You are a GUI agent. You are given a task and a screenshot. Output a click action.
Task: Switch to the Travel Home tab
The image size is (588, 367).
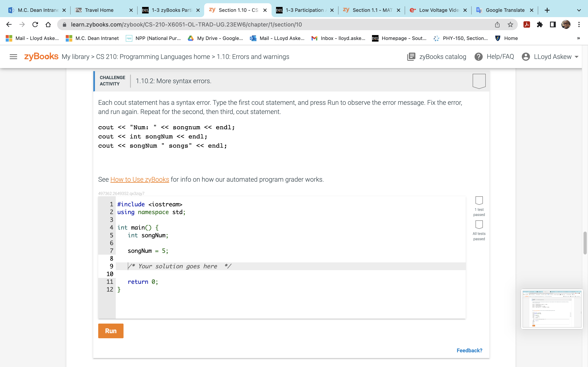(99, 10)
